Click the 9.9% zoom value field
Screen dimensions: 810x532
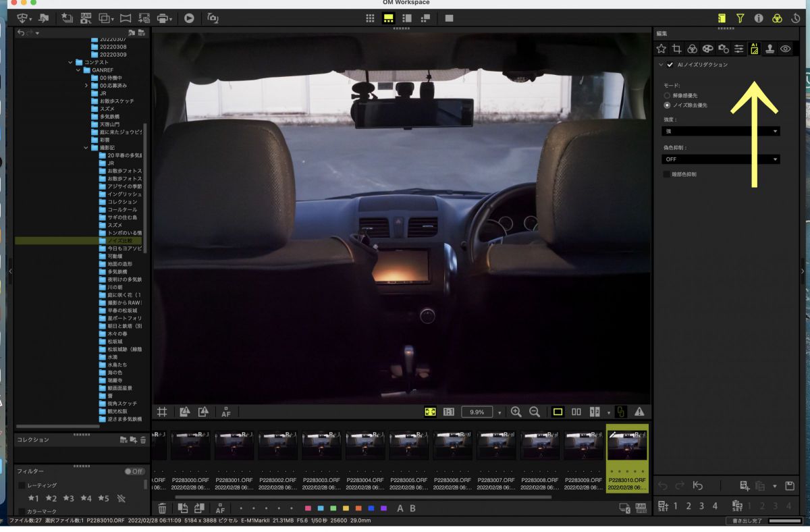coord(477,412)
